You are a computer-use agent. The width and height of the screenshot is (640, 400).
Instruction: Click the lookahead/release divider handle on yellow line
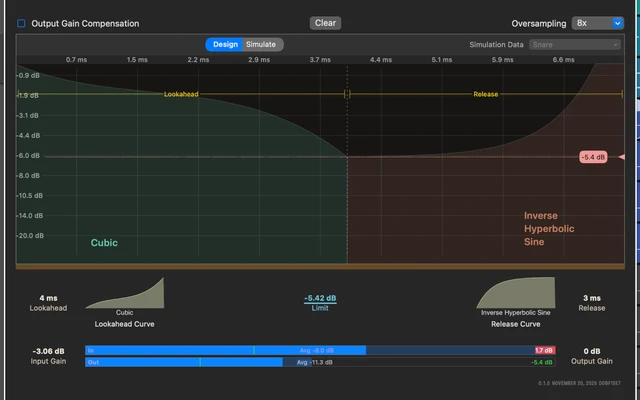(x=347, y=94)
